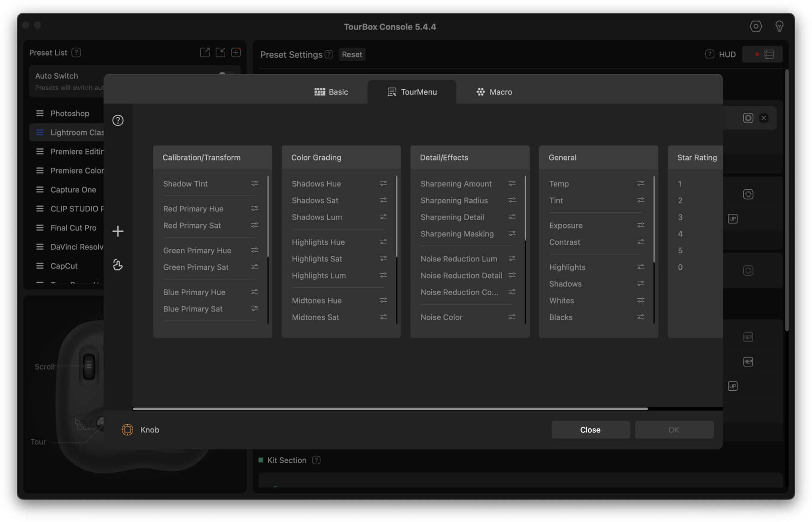The image size is (812, 522).
Task: Click the gesture icon in the dialog sidebar
Action: 118,265
